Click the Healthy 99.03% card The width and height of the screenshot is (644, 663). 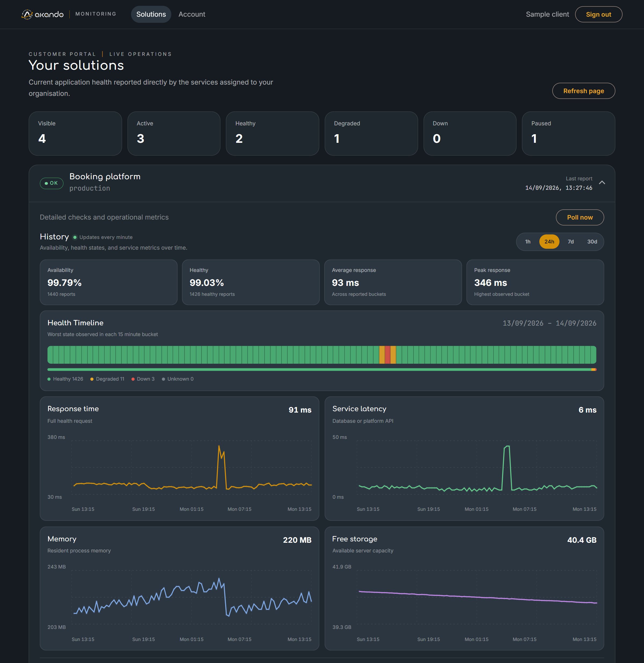pyautogui.click(x=251, y=282)
